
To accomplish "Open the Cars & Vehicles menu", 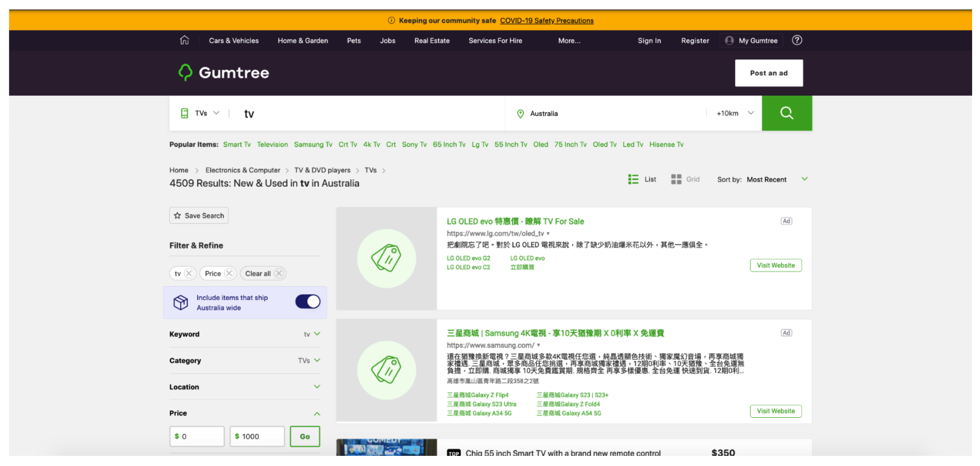I will 233,40.
